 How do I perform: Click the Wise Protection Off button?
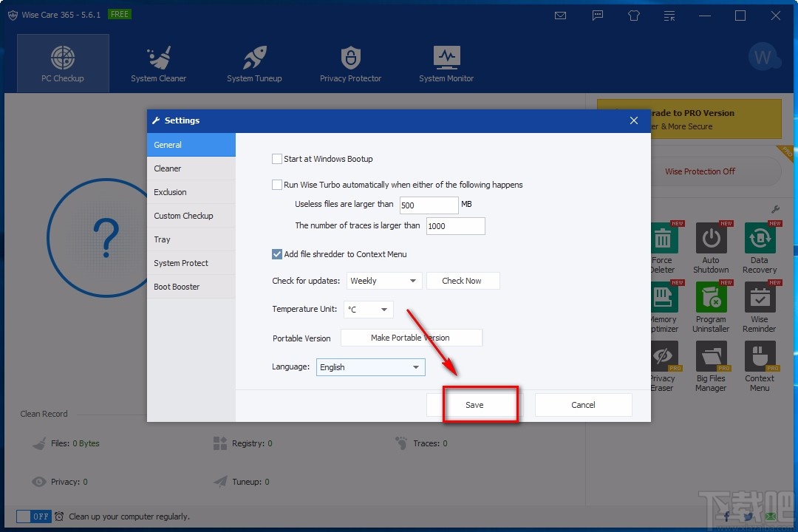[700, 171]
